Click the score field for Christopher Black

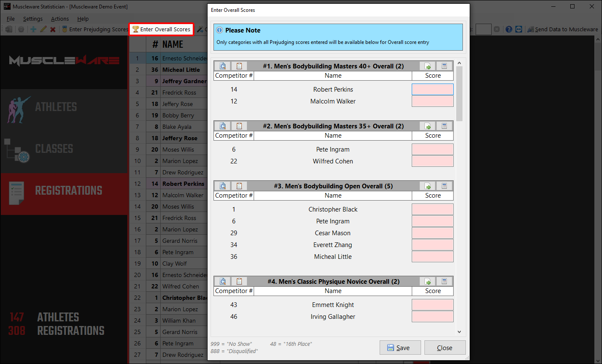coord(432,209)
